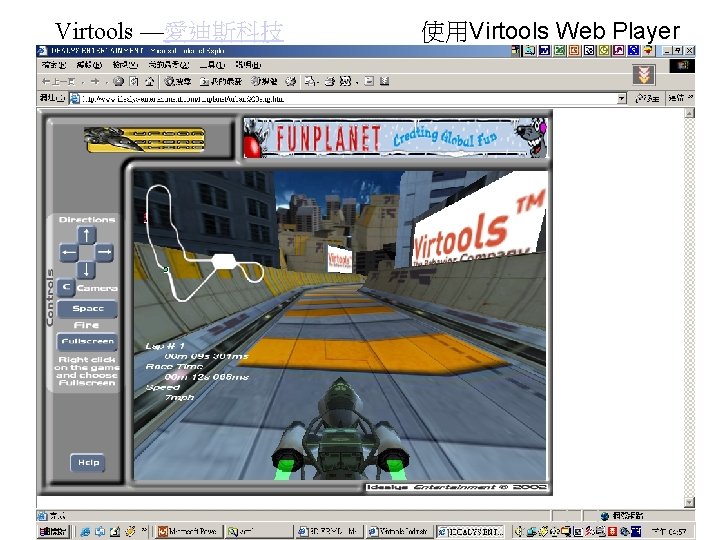Click inside the address URL field
Image resolution: width=720 pixels, height=540 pixels.
(x=348, y=98)
